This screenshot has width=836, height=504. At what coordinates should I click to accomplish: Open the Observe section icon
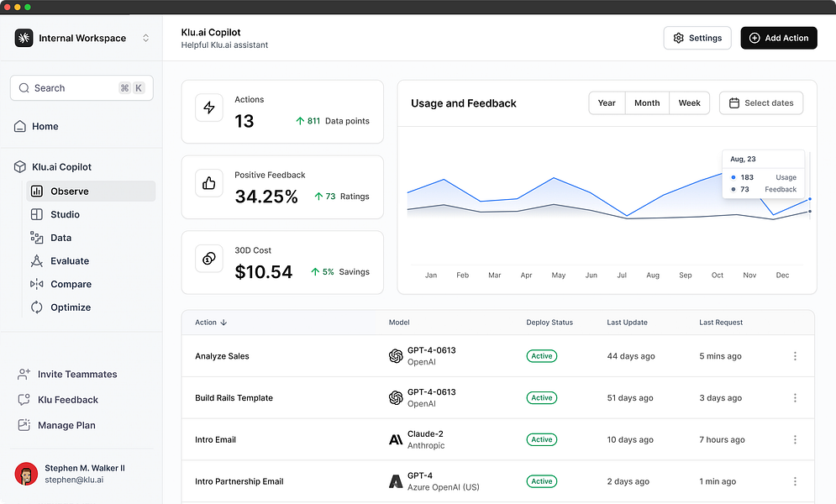[37, 192]
